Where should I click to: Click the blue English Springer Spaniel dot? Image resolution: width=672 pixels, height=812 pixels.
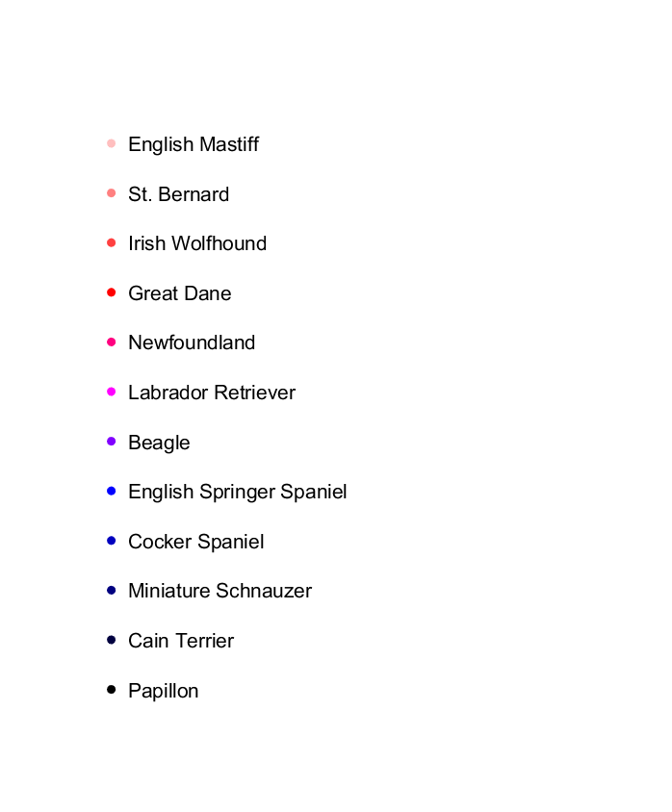pos(111,491)
